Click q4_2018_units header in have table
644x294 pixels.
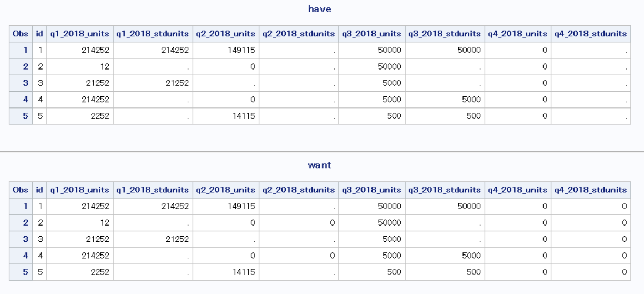(518, 34)
